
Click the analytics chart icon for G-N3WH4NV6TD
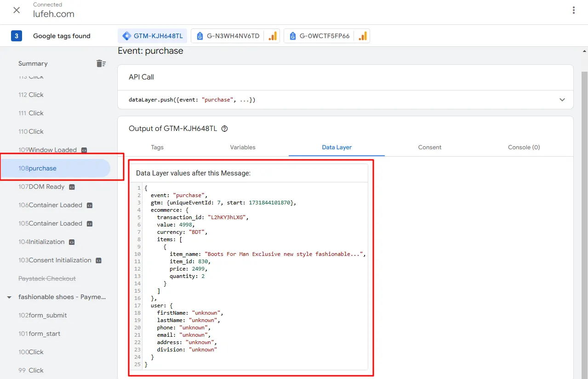[273, 36]
